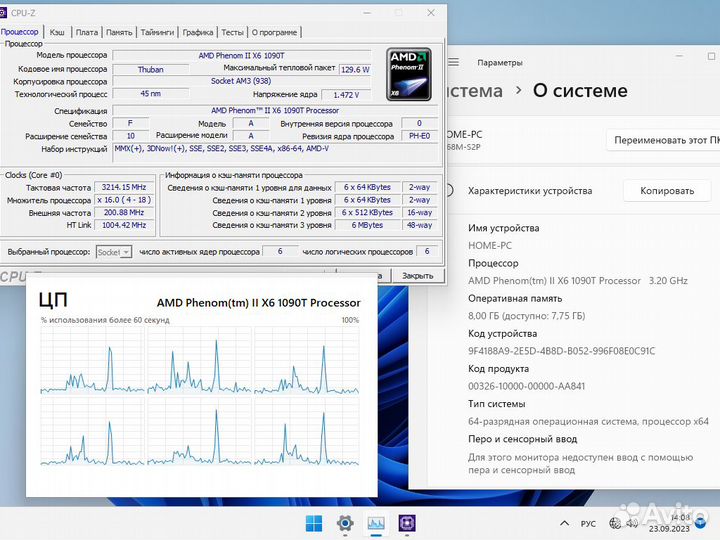Image resolution: width=720 pixels, height=540 pixels.
Task: Click the Socket AM3 (938) package value
Action: [x=242, y=81]
